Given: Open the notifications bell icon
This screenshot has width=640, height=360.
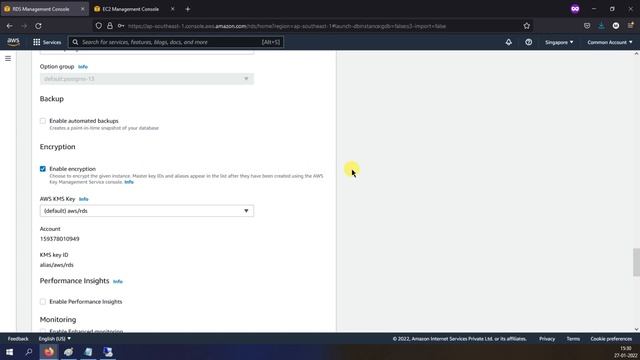Looking at the screenshot, I should 509,42.
